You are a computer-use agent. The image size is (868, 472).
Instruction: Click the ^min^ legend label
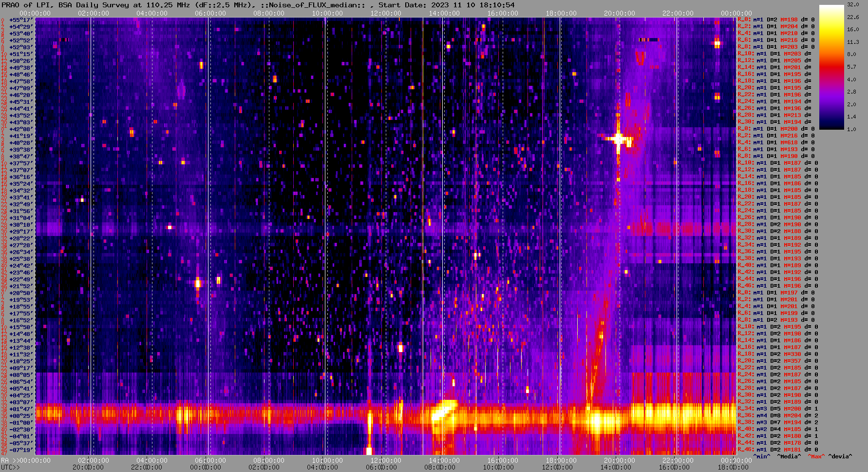762,456
